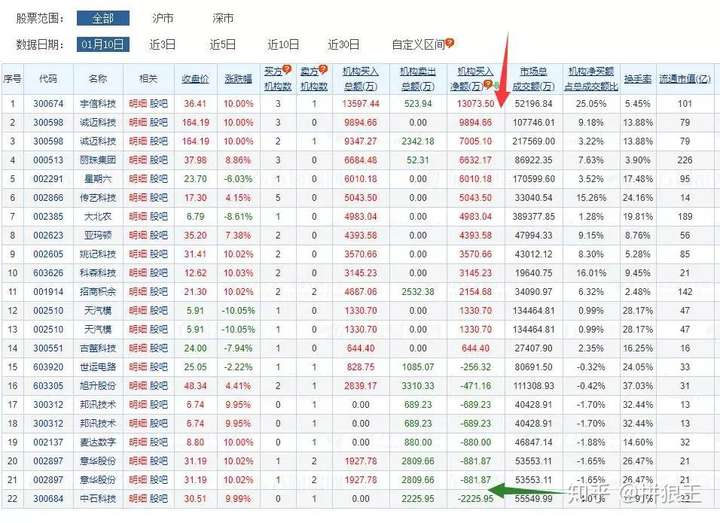Open stock code 002866 link
The image size is (720, 523).
48,198
